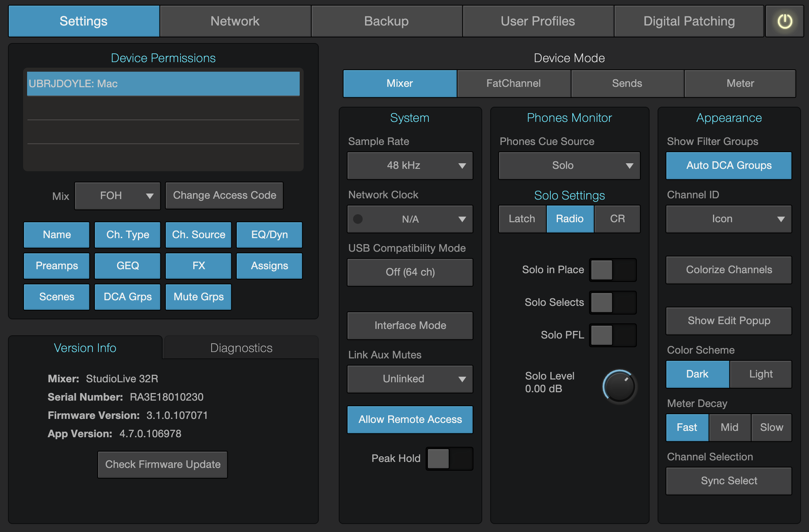This screenshot has height=532, width=809.
Task: Click firmware version 3.1.0.107071 text
Action: click(177, 415)
